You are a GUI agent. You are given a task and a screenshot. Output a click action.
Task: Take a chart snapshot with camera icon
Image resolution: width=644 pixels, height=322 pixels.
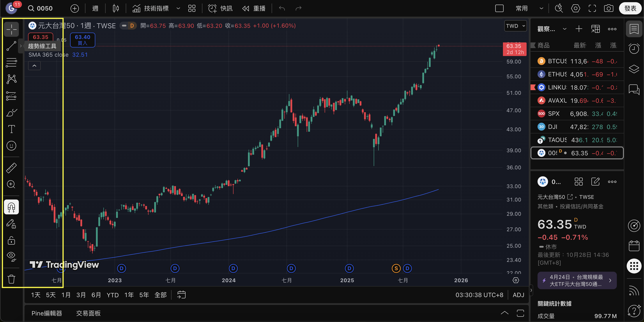[608, 9]
